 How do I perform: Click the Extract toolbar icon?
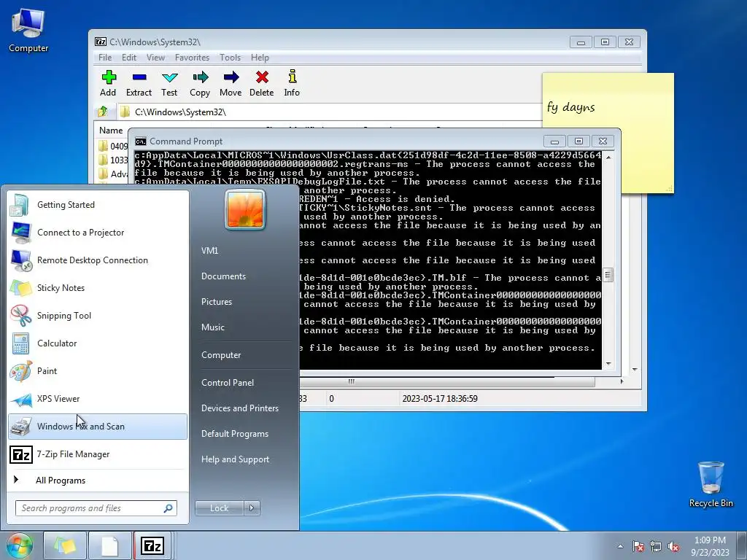click(139, 77)
